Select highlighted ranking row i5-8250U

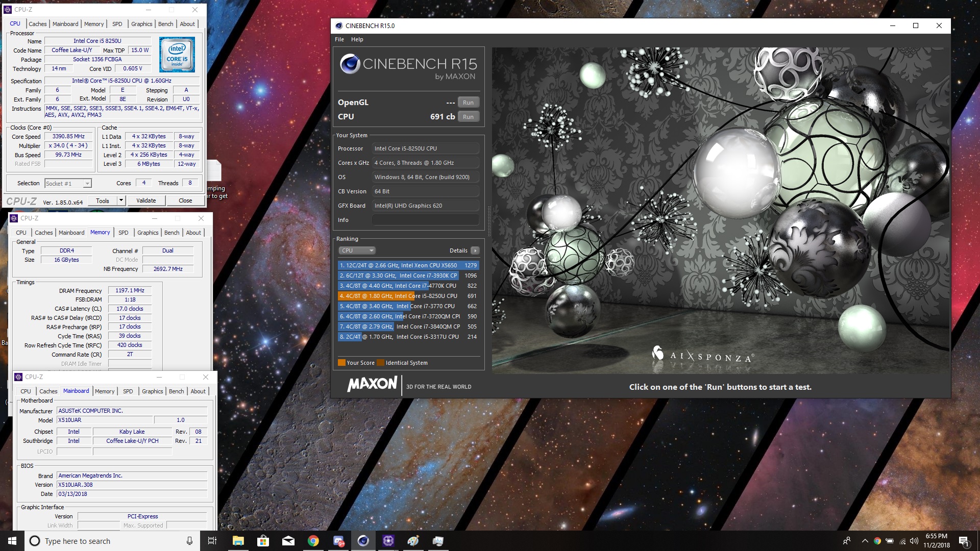(x=408, y=296)
